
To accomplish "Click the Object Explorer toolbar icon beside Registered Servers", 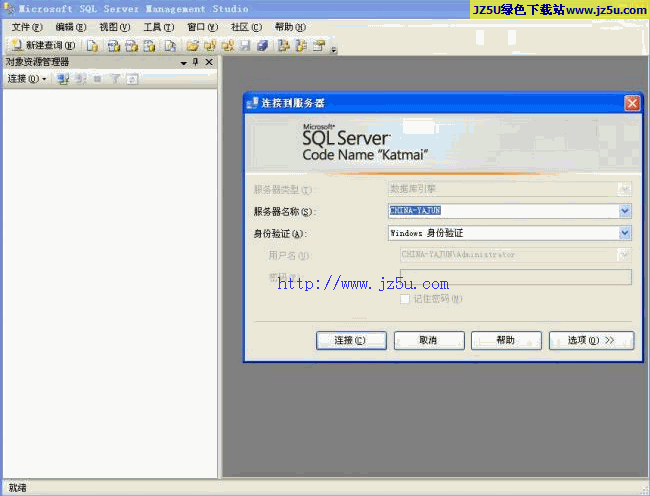I will pyautogui.click(x=301, y=46).
